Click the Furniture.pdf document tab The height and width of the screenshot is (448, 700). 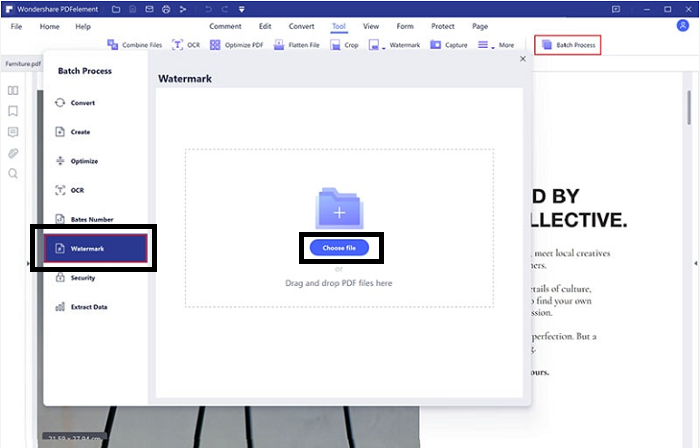click(x=22, y=64)
